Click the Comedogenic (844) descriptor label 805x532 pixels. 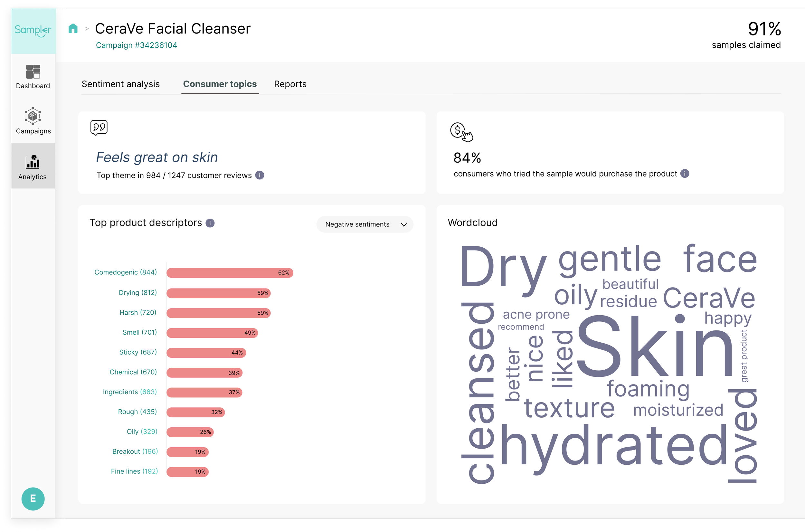pyautogui.click(x=126, y=272)
